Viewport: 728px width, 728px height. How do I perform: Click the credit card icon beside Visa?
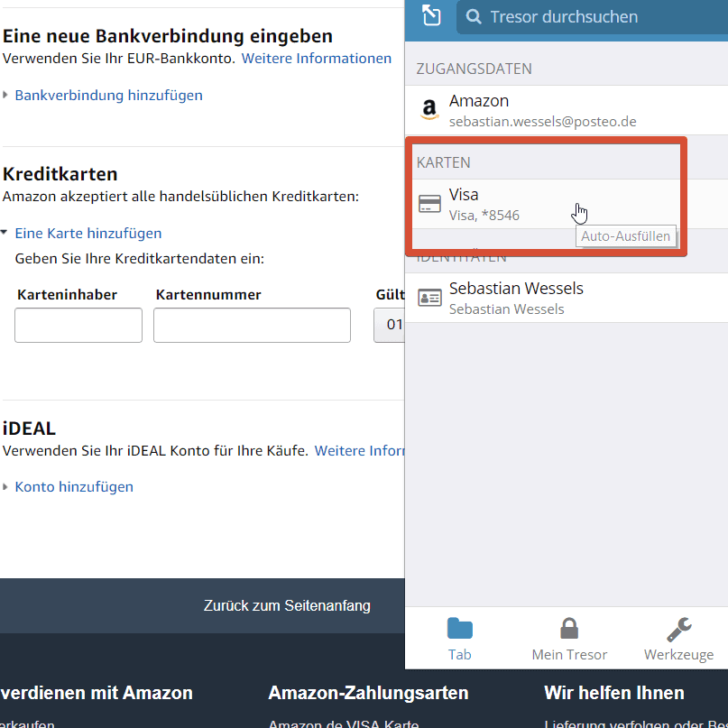pyautogui.click(x=429, y=204)
